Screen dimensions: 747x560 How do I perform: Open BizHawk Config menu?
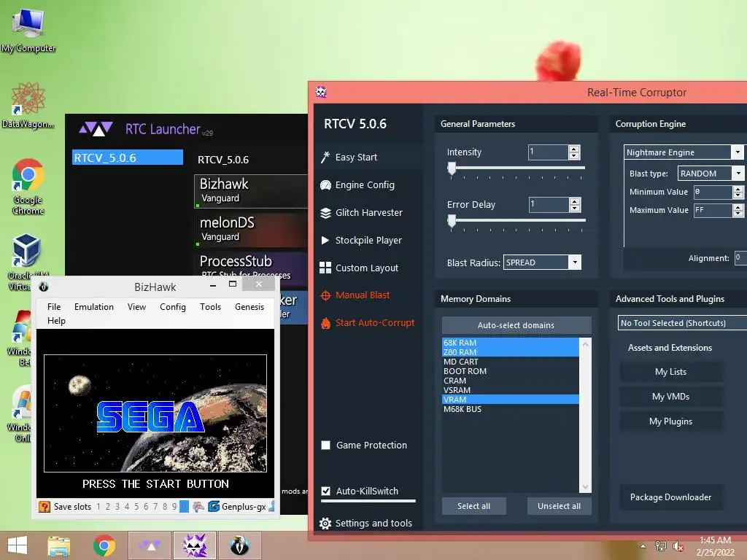pyautogui.click(x=173, y=307)
